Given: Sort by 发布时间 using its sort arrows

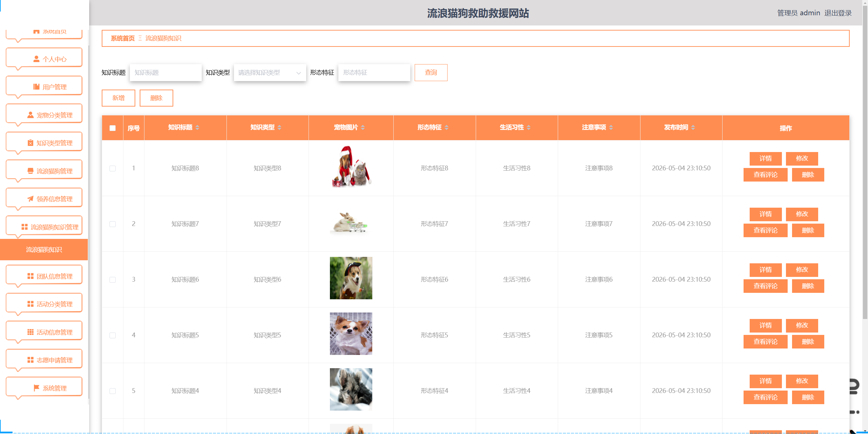Looking at the screenshot, I should (x=694, y=128).
